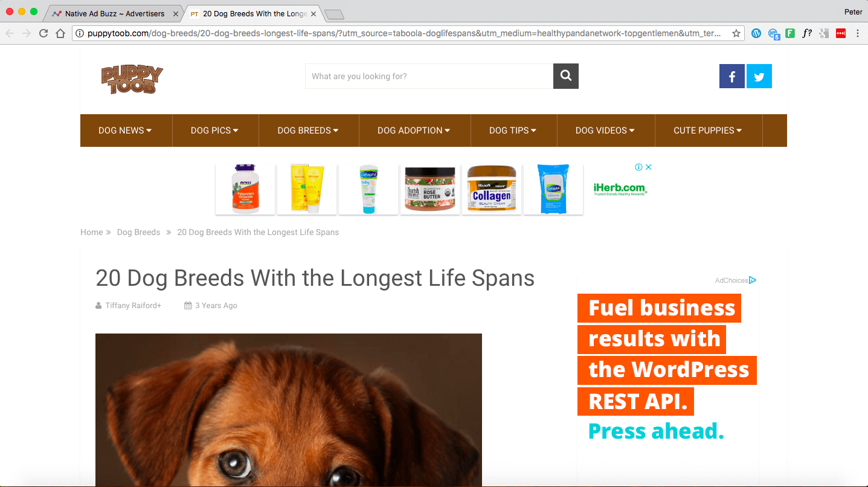Open the Dog Adoption menu
868x487 pixels.
click(x=414, y=131)
